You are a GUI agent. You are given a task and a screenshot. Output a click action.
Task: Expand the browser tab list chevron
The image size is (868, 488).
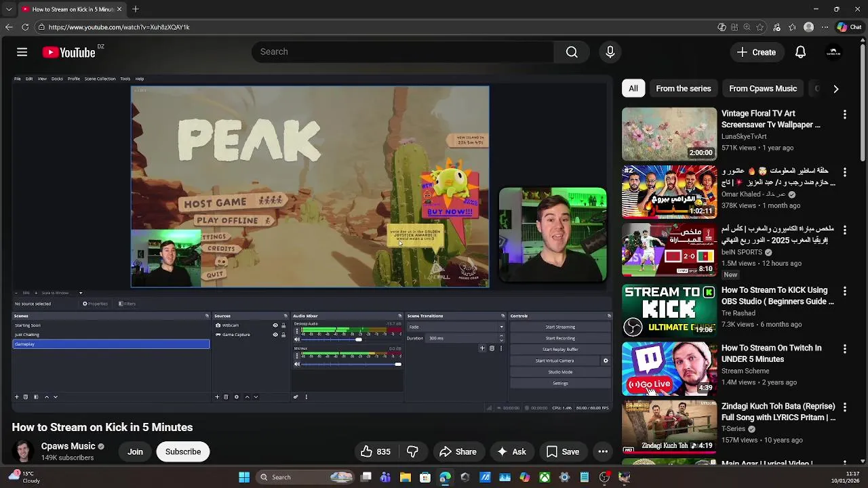[x=9, y=9]
